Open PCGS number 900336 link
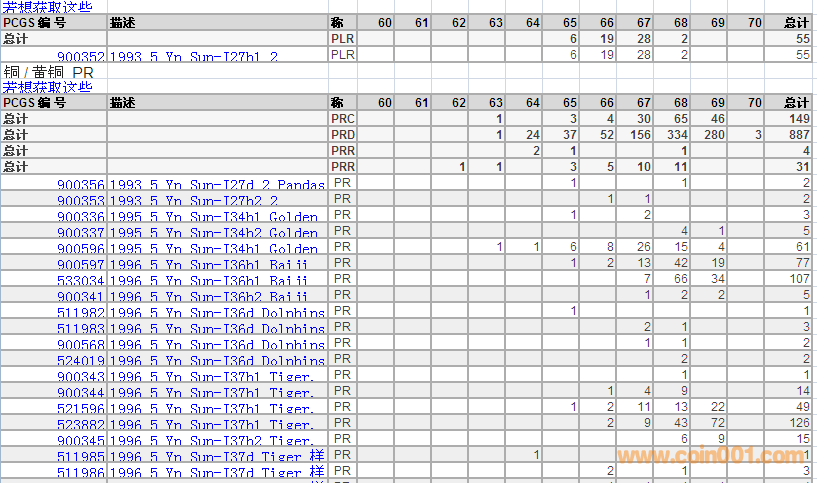The width and height of the screenshot is (817, 483). [80, 216]
